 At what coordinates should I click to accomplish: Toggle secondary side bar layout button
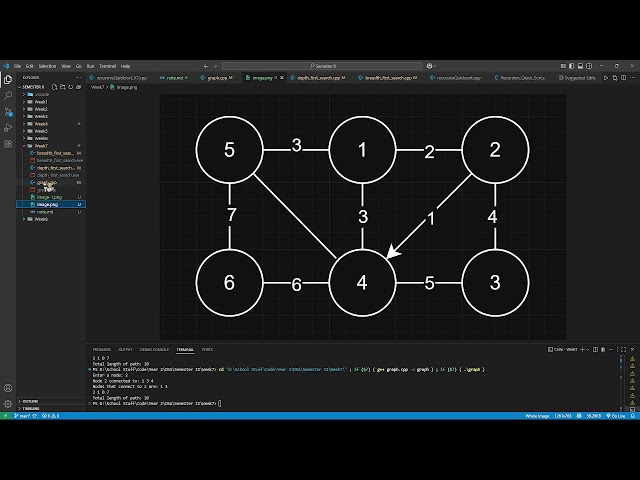589,66
